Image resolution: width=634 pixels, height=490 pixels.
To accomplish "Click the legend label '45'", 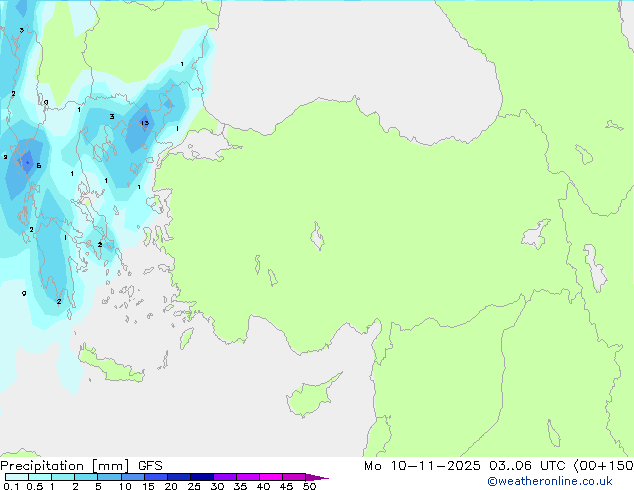I will [x=286, y=486].
